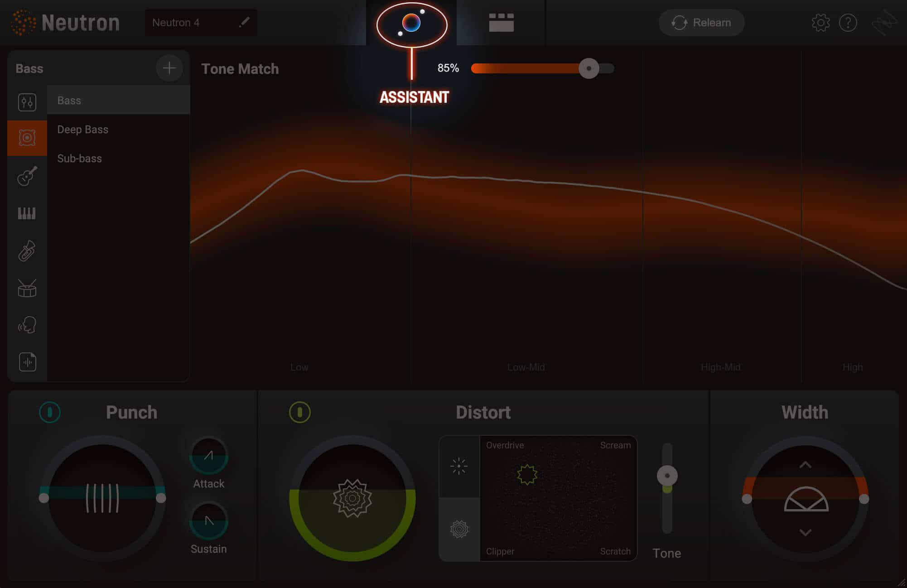The image size is (907, 588).
Task: Click the Bass category header label
Action: pos(29,68)
